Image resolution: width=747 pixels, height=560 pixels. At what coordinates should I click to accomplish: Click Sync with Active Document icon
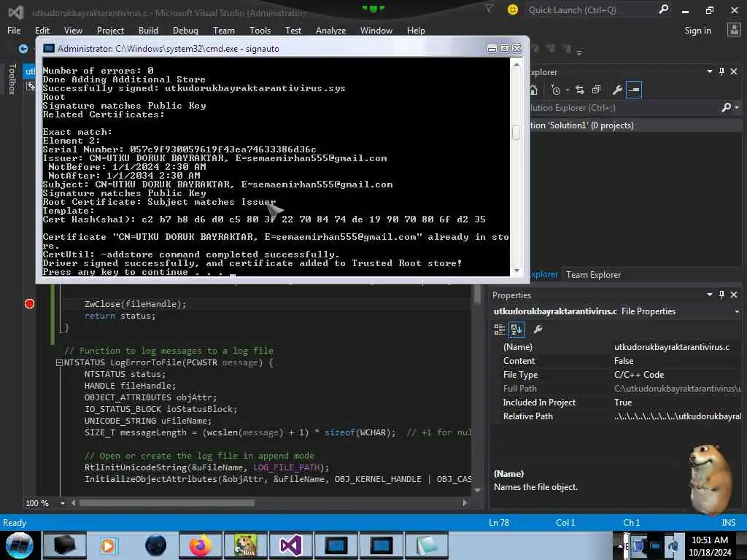580,90
